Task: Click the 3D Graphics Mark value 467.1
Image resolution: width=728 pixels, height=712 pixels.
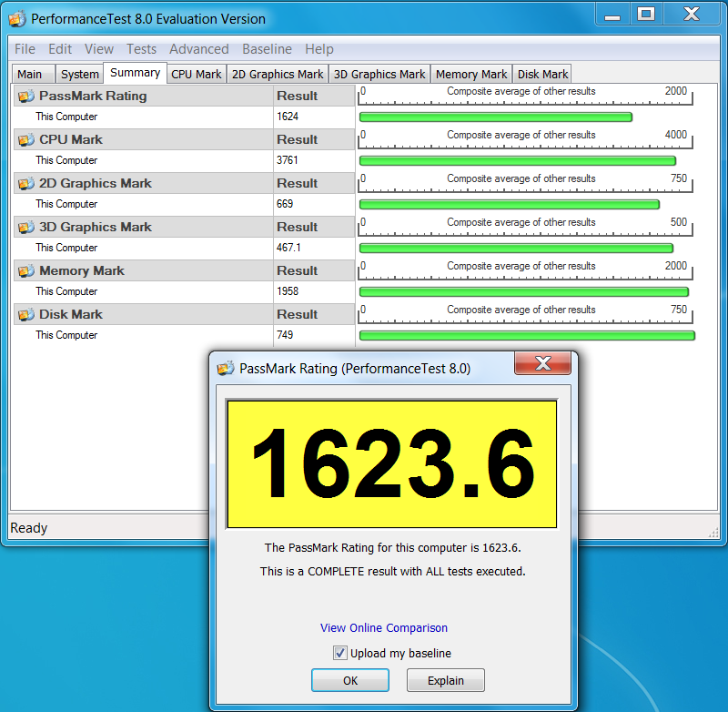Action: point(288,248)
